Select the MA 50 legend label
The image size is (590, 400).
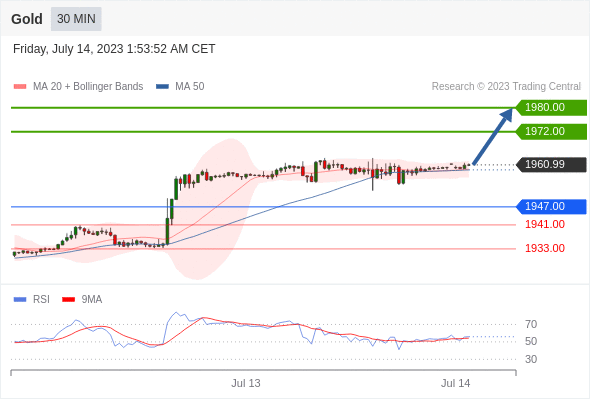click(190, 87)
